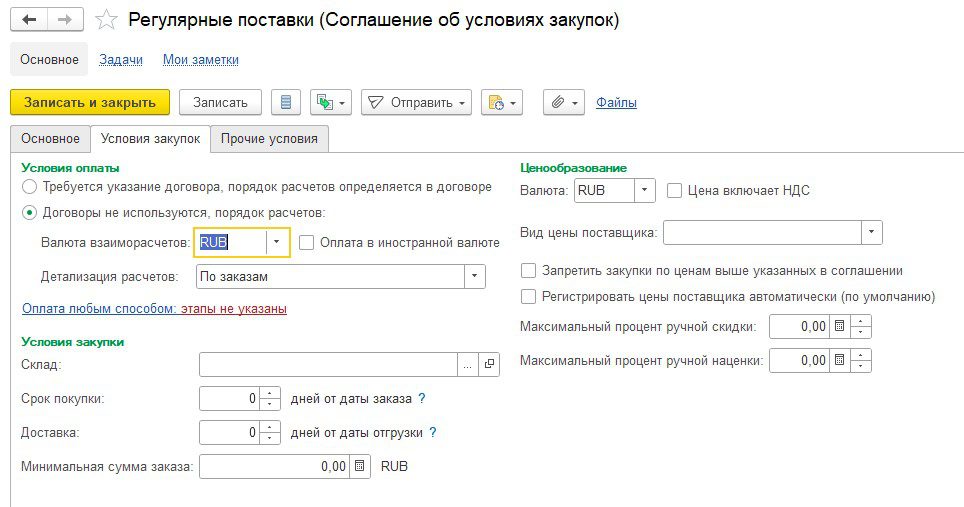
Task: Expand the Детализация расчетов dropdown
Action: click(x=474, y=276)
